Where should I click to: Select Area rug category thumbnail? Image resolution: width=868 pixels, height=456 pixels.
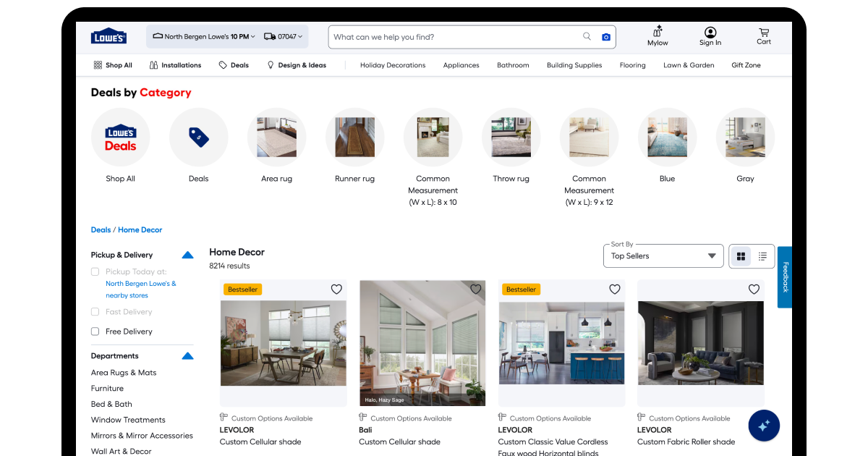(x=276, y=138)
